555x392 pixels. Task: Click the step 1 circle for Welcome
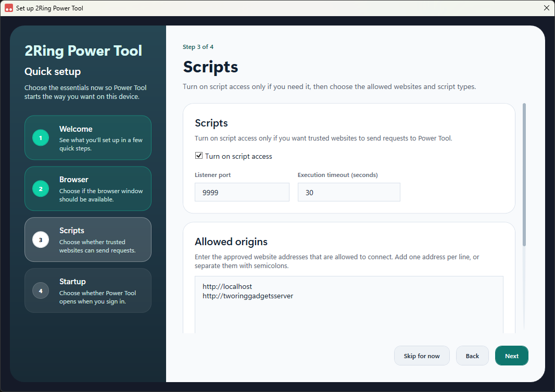[41, 138]
